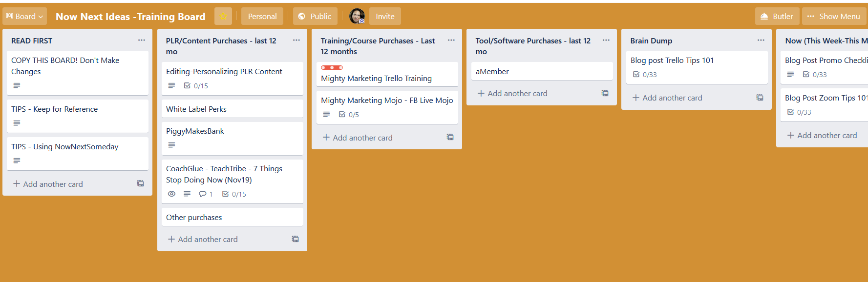Image resolution: width=868 pixels, height=282 pixels.
Task: Add another card to PLR/Content Purchases list
Action: click(203, 239)
